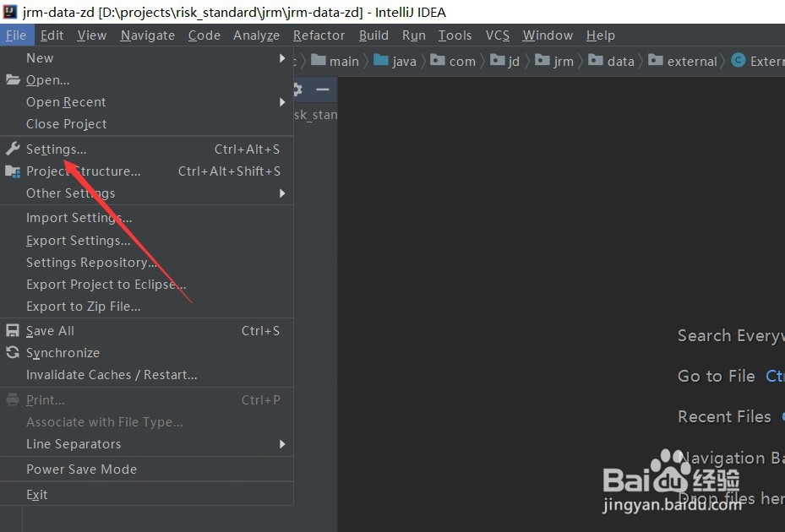Click the 'main' folder icon in the breadcrumb

click(319, 61)
